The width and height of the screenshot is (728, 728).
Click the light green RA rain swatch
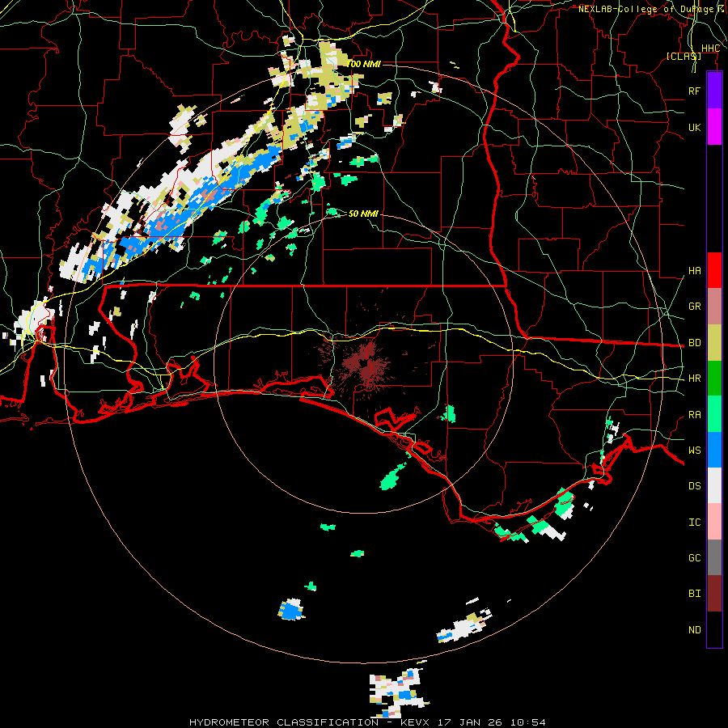point(714,414)
